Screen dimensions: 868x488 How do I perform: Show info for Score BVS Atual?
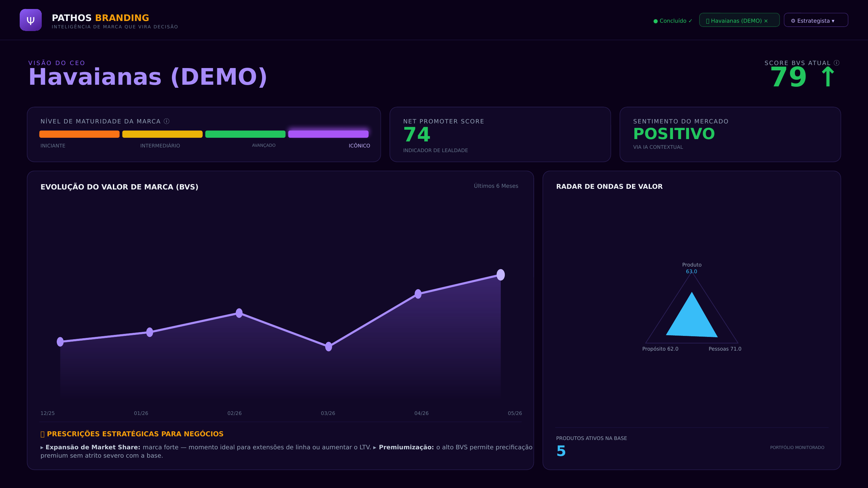click(836, 63)
